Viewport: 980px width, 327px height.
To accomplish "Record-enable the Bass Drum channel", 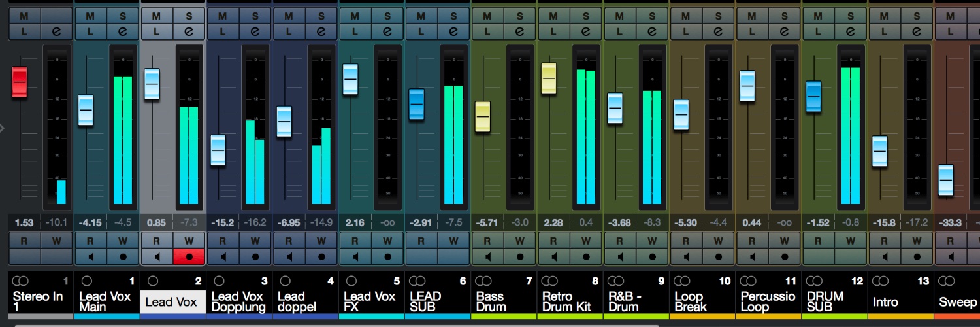I will tap(520, 256).
